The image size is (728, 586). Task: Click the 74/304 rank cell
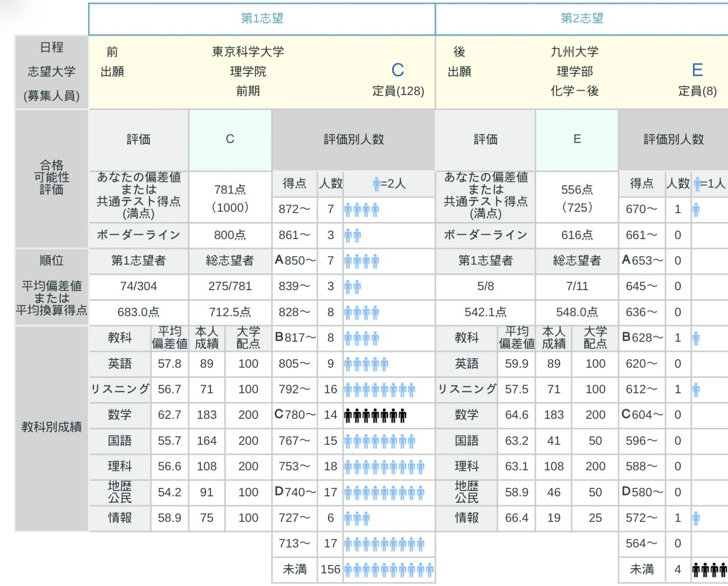[x=139, y=287]
